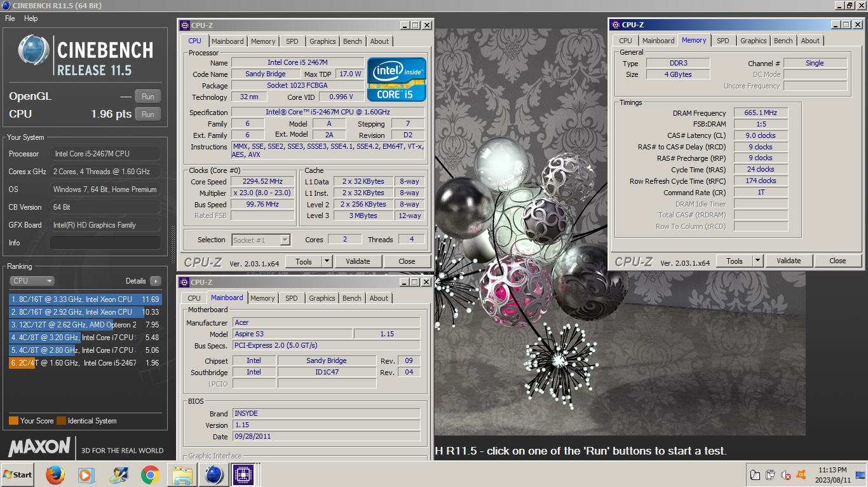
Task: Click DRAM Frequency value 665.1 MHz
Action: click(761, 113)
